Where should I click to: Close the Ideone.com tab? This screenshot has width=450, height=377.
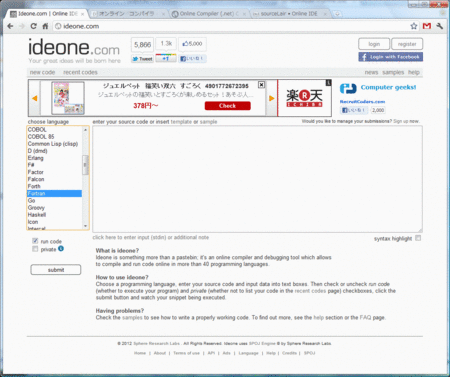82,14
